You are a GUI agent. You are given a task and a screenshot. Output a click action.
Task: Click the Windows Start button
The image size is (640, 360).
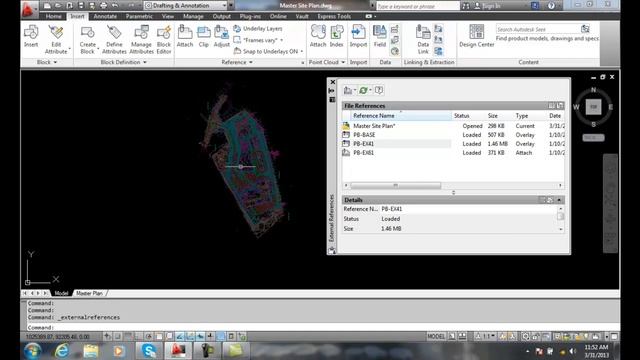32,351
